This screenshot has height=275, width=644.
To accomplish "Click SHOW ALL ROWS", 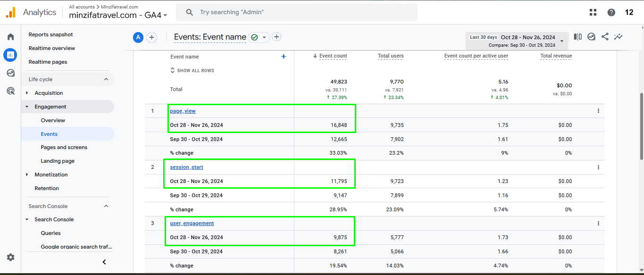I will tap(192, 70).
